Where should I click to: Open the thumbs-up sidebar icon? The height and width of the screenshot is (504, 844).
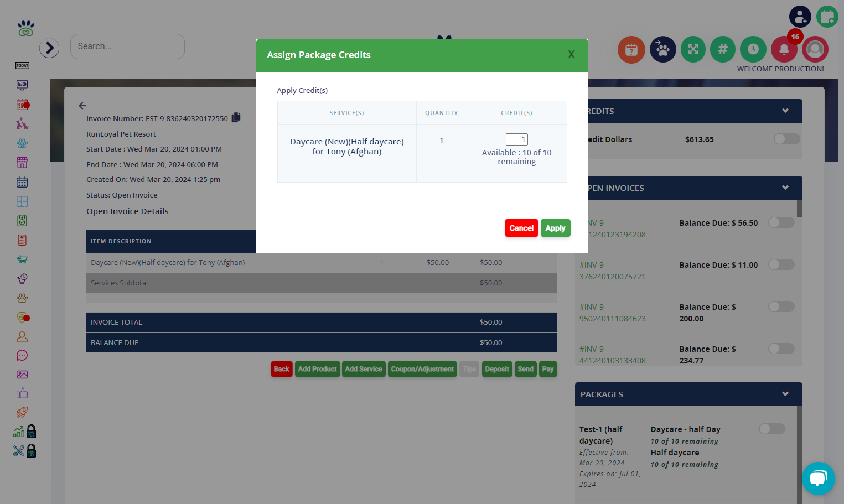tap(22, 393)
